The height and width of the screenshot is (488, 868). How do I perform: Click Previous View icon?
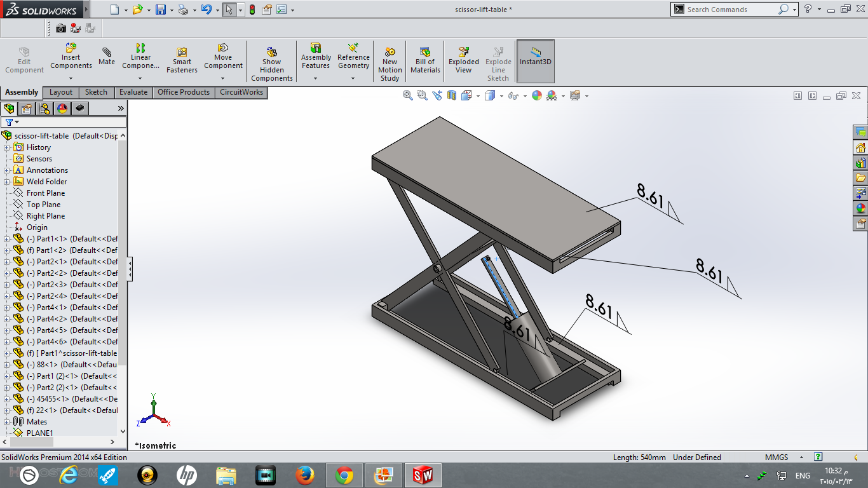437,95
